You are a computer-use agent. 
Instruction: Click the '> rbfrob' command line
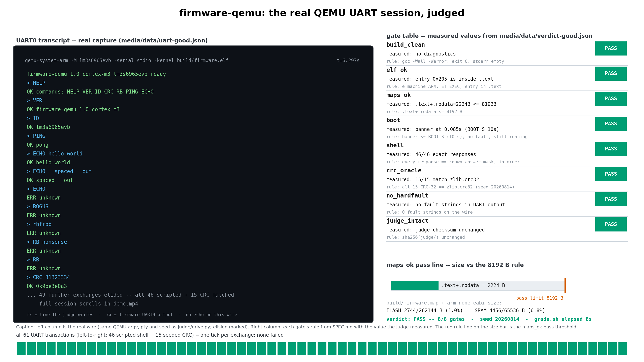point(39,224)
